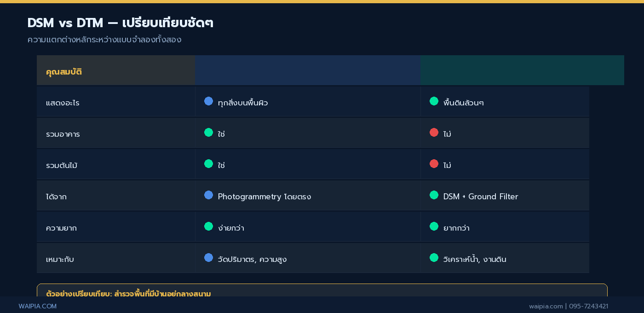Select the แสดงอะไร row label

(x=63, y=103)
